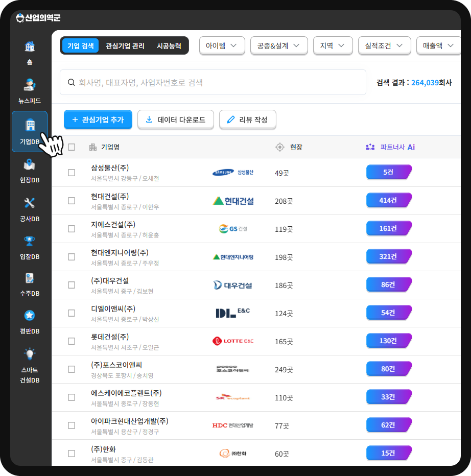
Task: Click the GS건설 logo
Action: coord(233,229)
